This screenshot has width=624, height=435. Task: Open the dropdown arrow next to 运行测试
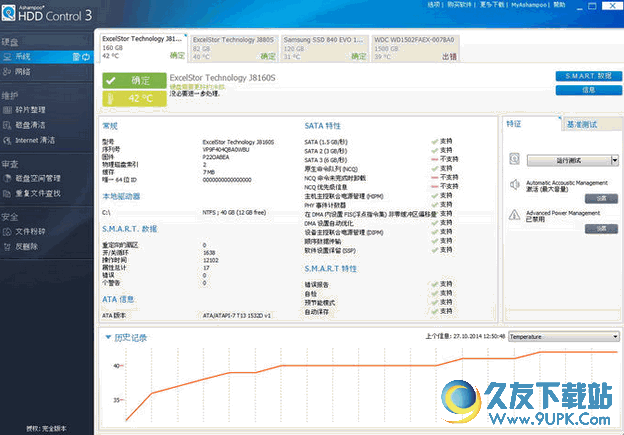point(614,160)
